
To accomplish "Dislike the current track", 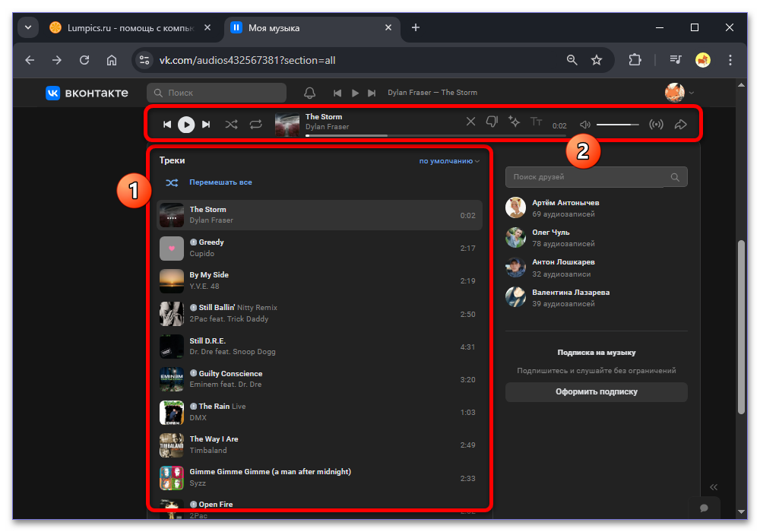I will (x=492, y=122).
